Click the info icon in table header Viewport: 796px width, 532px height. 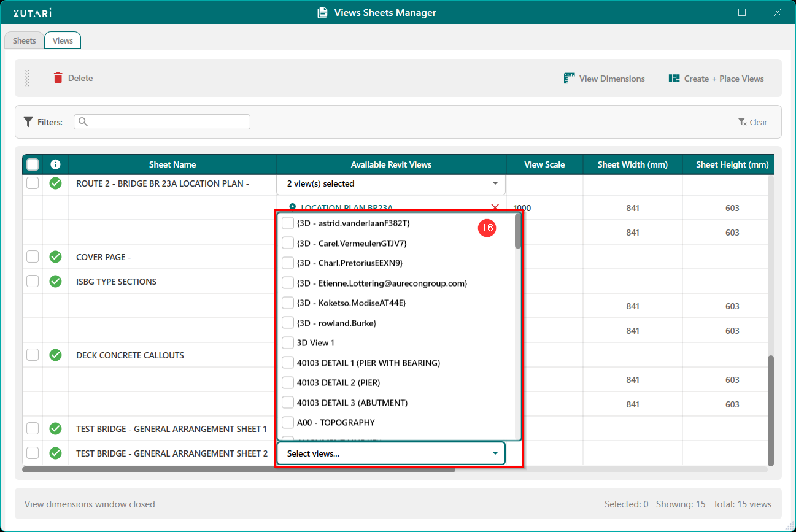56,164
